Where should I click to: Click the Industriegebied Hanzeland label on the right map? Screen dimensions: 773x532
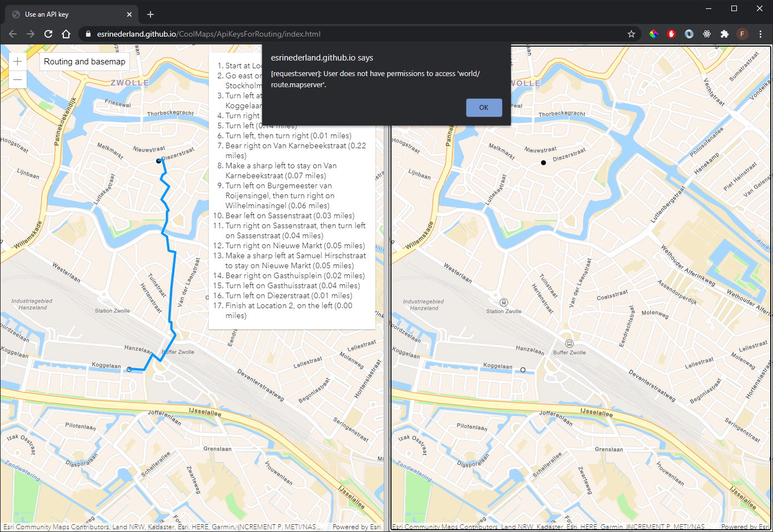(422, 304)
